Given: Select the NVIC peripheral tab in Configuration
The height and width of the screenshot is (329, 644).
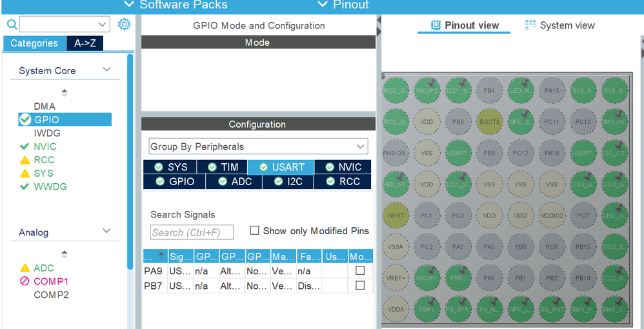Looking at the screenshot, I should [x=343, y=167].
